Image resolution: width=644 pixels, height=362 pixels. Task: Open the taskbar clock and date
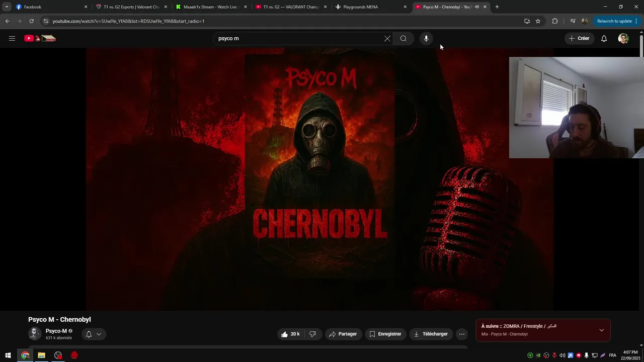(x=630, y=355)
